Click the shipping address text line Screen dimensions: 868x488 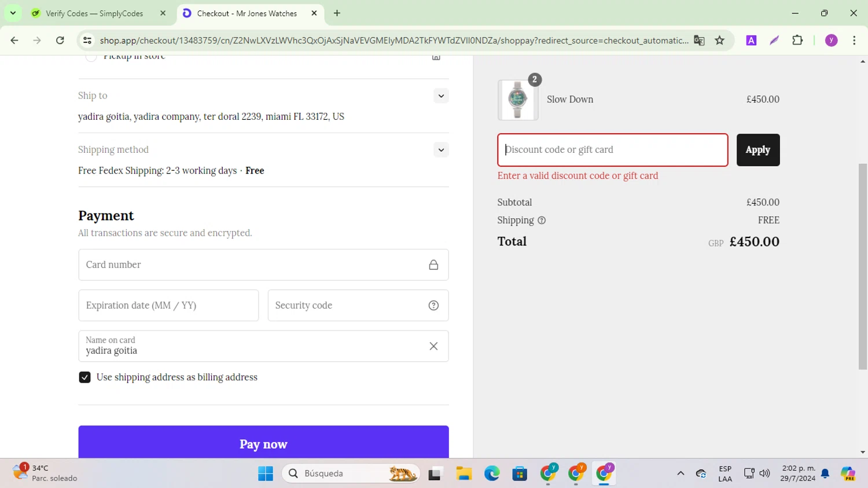pyautogui.click(x=211, y=117)
